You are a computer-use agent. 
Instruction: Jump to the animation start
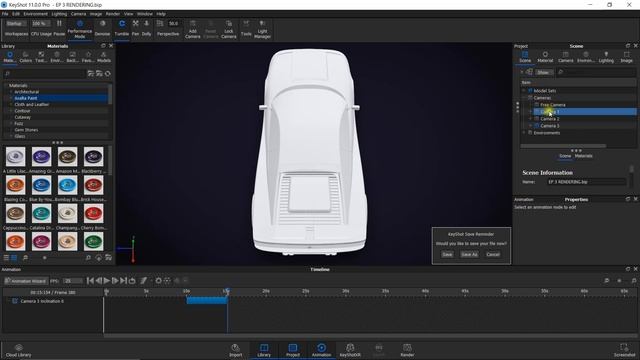pyautogui.click(x=90, y=281)
